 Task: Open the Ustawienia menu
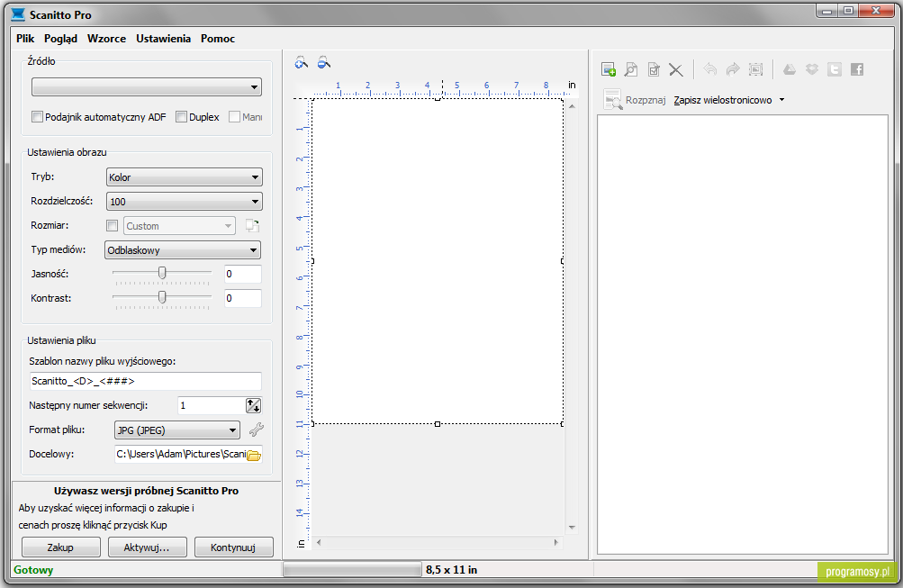(164, 39)
